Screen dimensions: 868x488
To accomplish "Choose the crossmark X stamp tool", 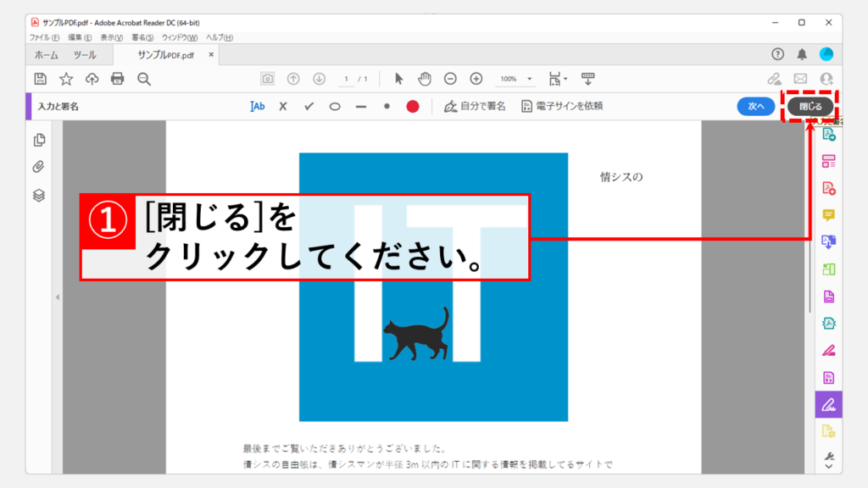I will click(283, 106).
